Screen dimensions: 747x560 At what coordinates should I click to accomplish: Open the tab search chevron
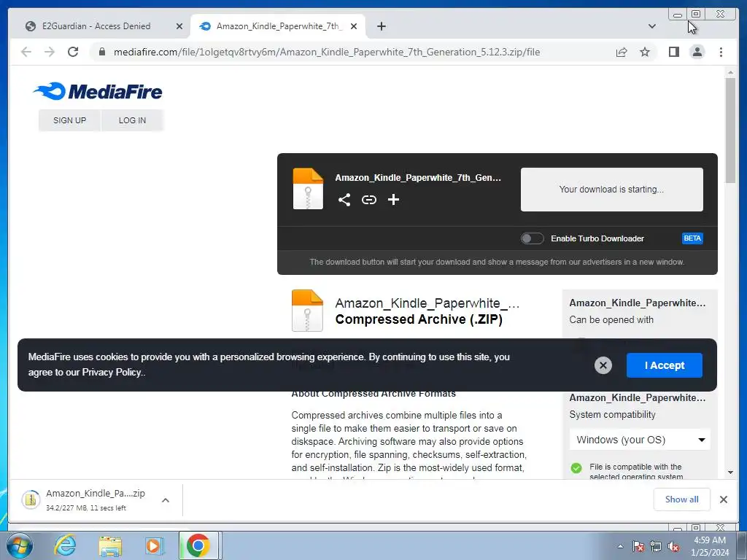[x=651, y=26]
